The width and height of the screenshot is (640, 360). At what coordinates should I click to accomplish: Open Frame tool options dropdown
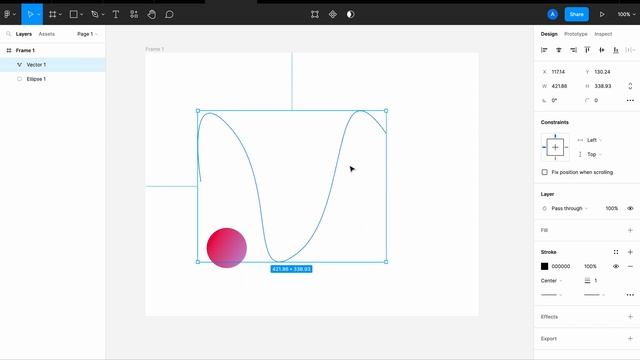pyautogui.click(x=60, y=15)
